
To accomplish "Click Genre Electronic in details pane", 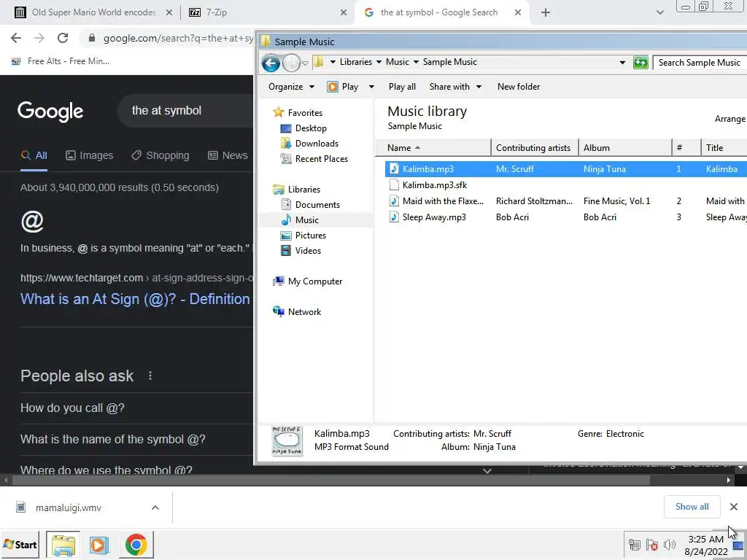I will coord(611,434).
